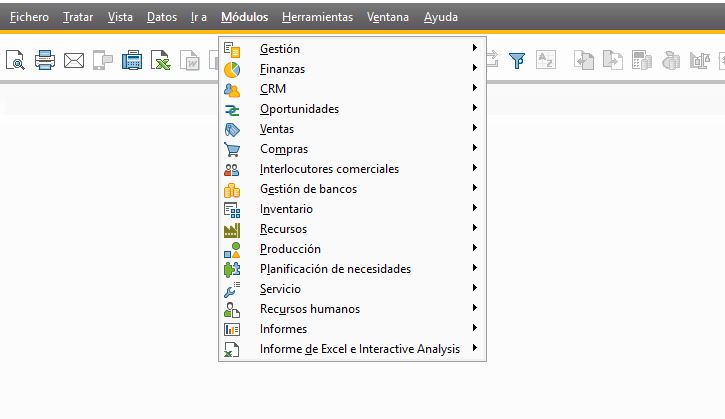Open the Herramientas menu
725x419 pixels.
pyautogui.click(x=317, y=17)
